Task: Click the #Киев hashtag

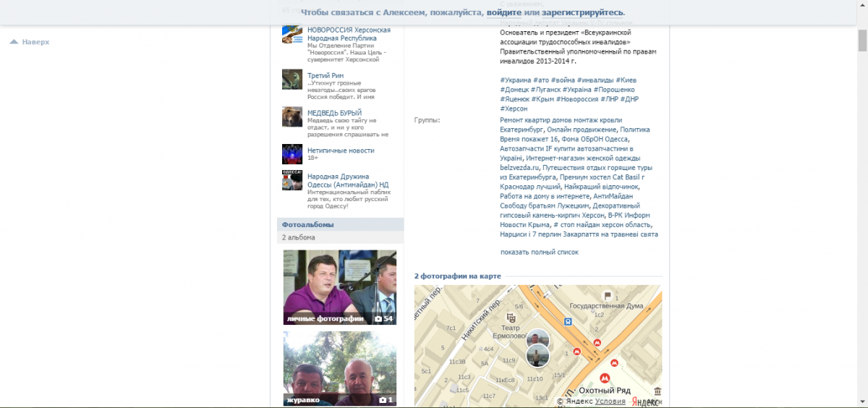Action: point(626,80)
